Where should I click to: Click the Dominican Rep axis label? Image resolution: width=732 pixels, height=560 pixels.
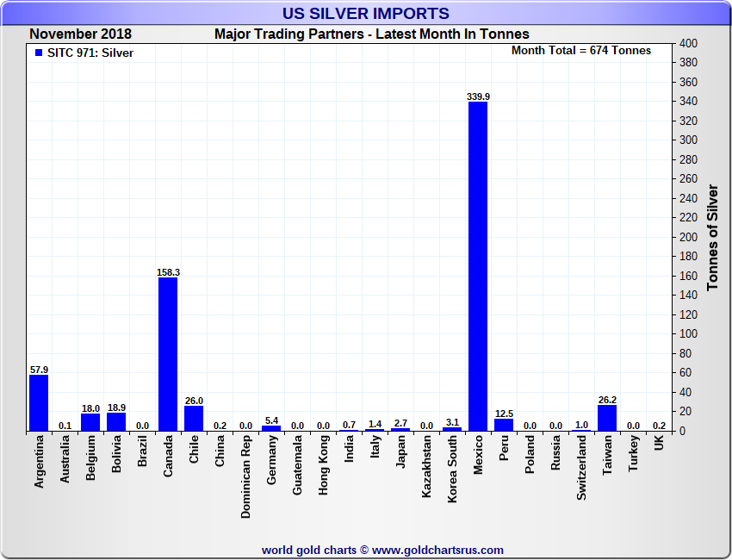point(245,476)
